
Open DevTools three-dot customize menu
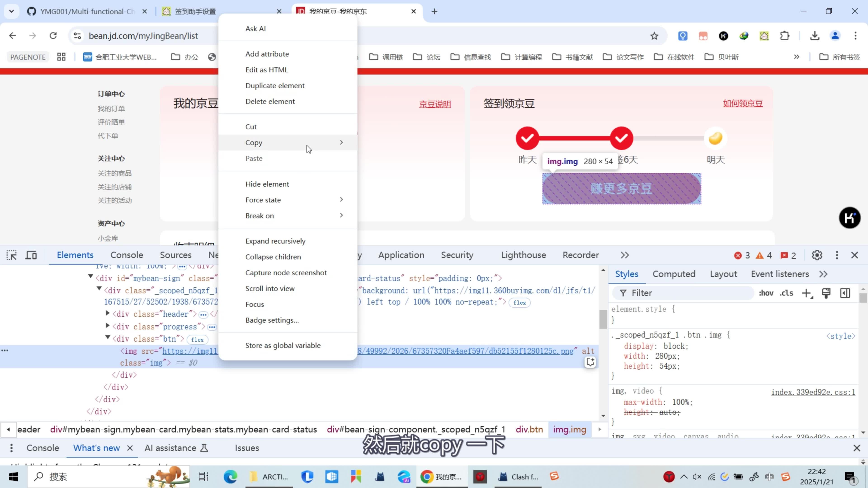(x=837, y=255)
